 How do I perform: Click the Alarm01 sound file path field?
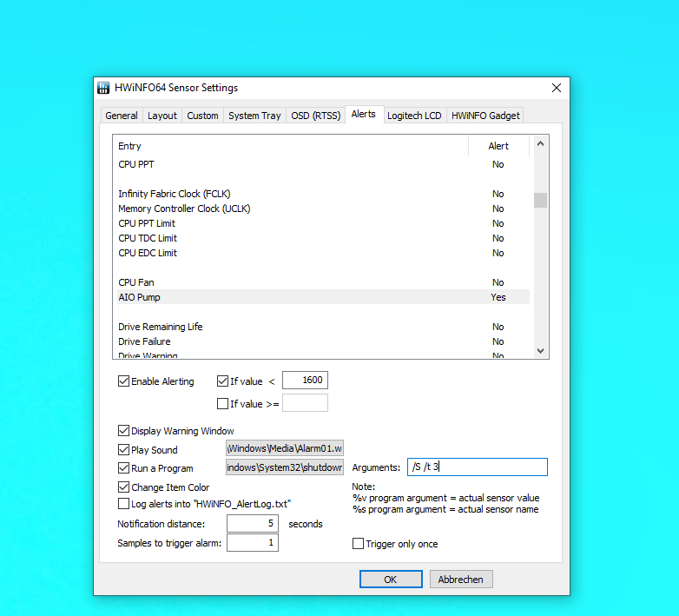point(285,448)
